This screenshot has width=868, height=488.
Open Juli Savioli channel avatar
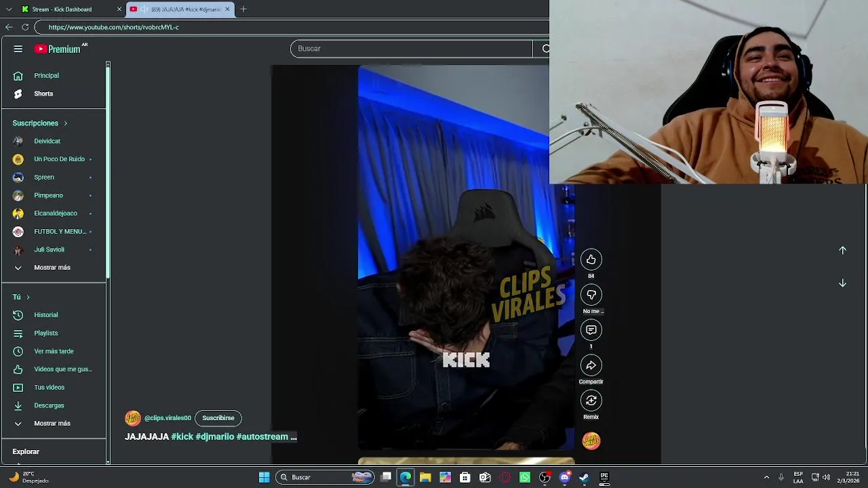point(18,250)
